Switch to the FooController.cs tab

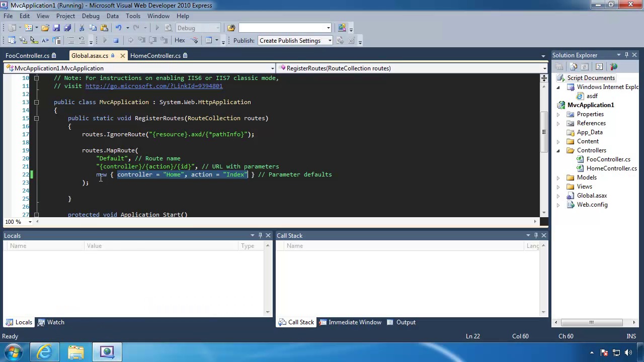[31, 56]
